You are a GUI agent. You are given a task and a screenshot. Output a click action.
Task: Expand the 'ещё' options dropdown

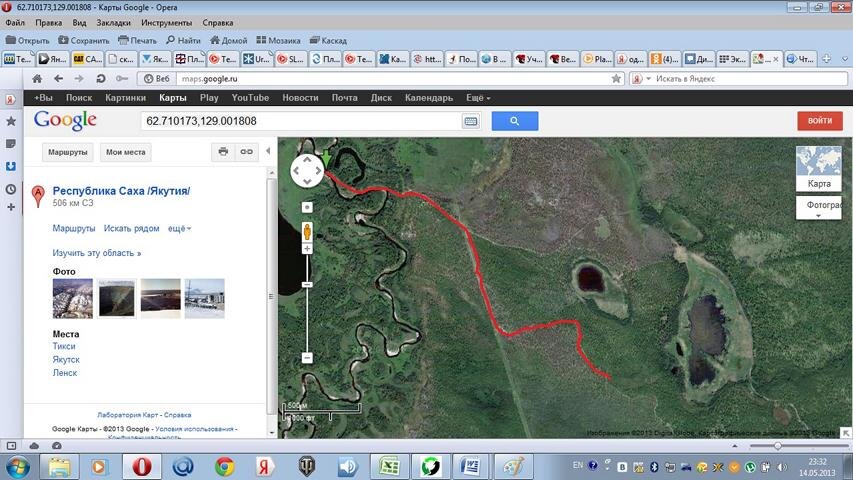(x=180, y=228)
